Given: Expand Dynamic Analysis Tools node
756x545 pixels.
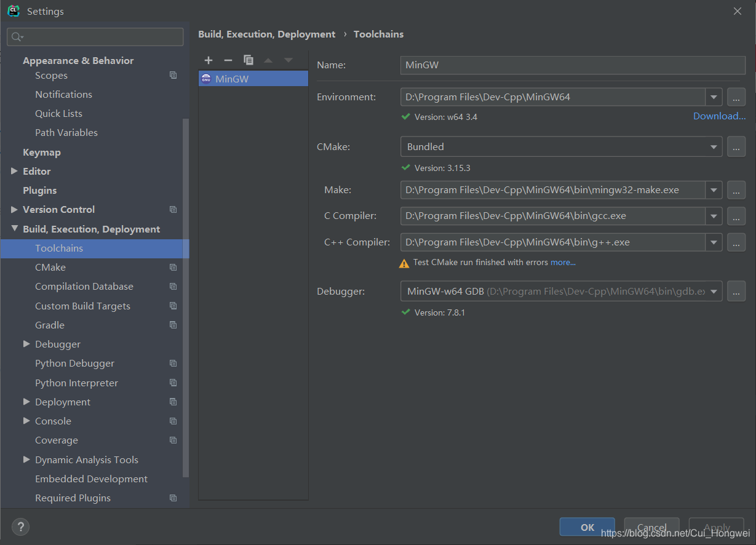Looking at the screenshot, I should pos(26,459).
